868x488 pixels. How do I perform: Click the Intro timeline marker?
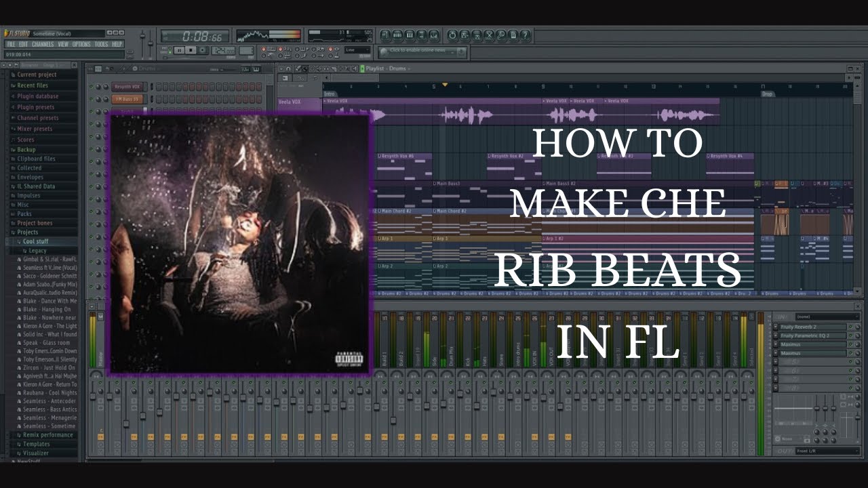(330, 94)
